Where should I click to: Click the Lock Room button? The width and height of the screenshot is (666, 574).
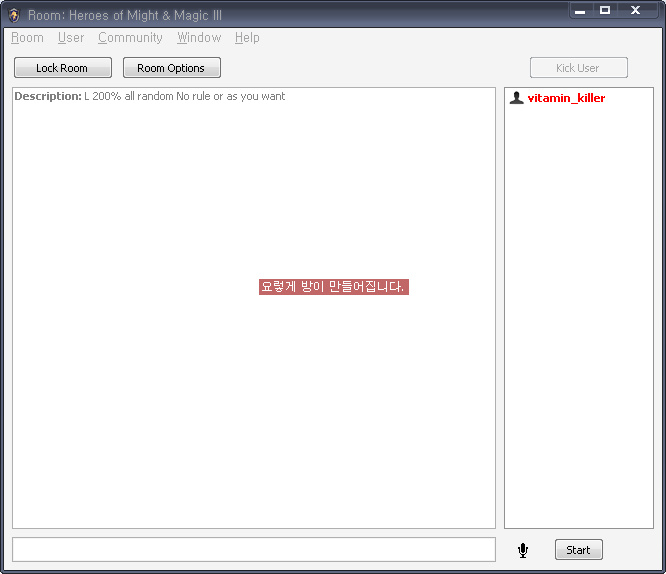[63, 68]
